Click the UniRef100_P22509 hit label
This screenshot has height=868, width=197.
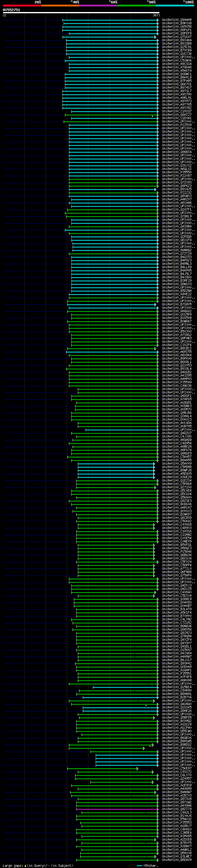tap(177, 125)
